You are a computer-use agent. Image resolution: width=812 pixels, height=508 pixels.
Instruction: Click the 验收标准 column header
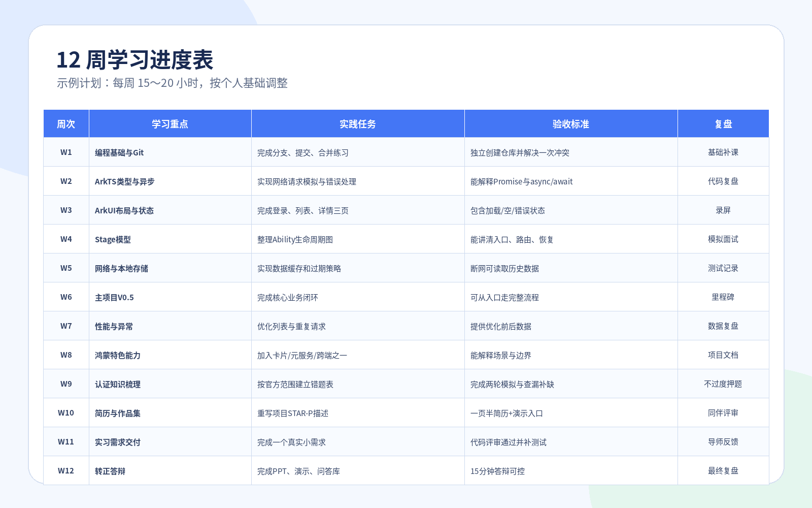tap(571, 123)
